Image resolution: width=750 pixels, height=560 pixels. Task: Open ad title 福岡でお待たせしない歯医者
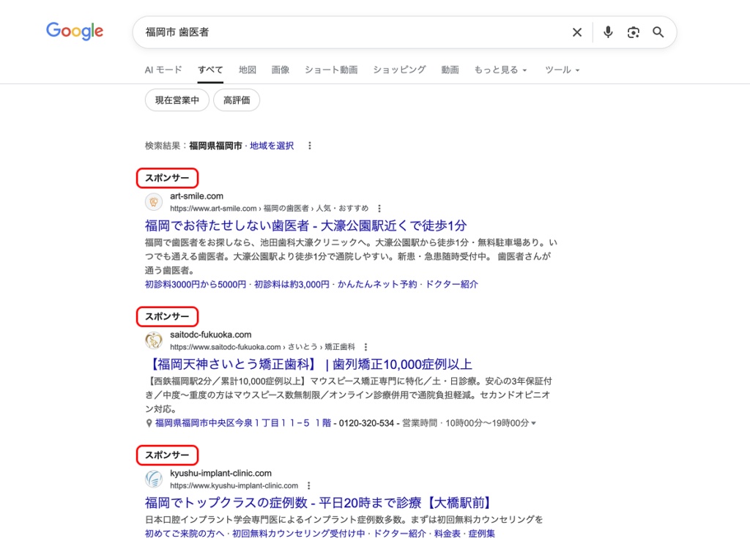point(305,225)
